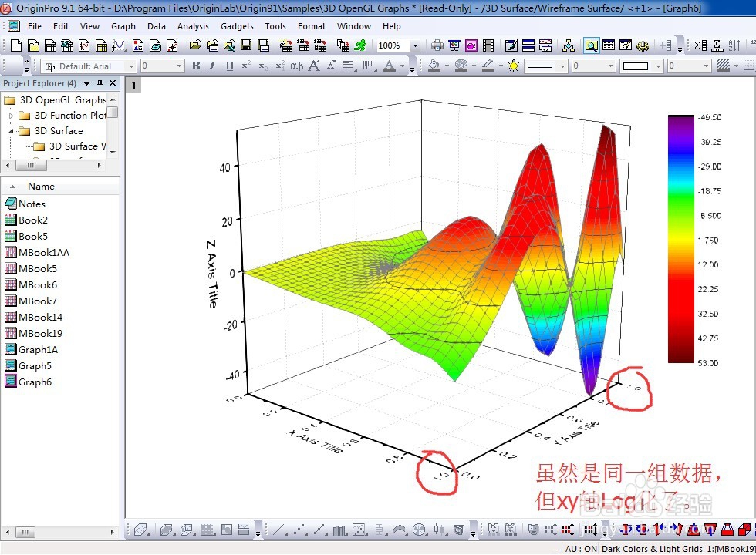Open the fill color paint bucket tool
Screen dimensions: 756x555
pyautogui.click(x=434, y=66)
